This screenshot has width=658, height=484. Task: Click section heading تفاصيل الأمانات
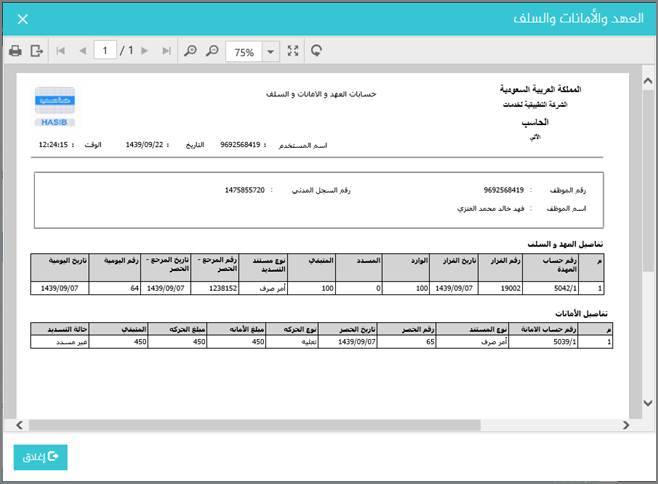[581, 314]
